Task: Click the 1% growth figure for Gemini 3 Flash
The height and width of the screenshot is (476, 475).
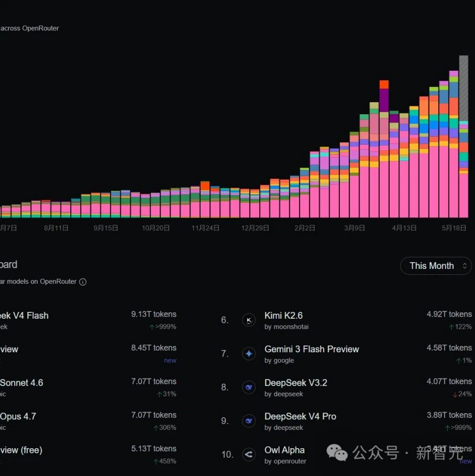Action: 464,361
